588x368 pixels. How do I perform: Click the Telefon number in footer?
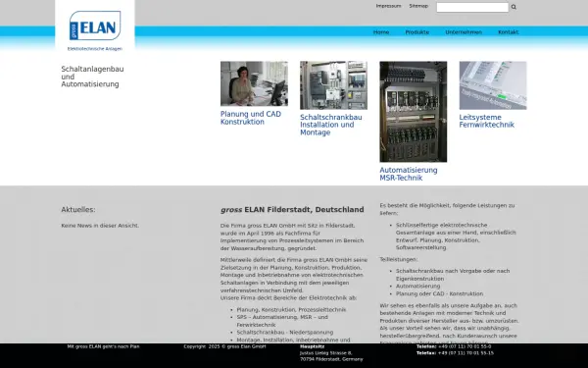[454, 346]
